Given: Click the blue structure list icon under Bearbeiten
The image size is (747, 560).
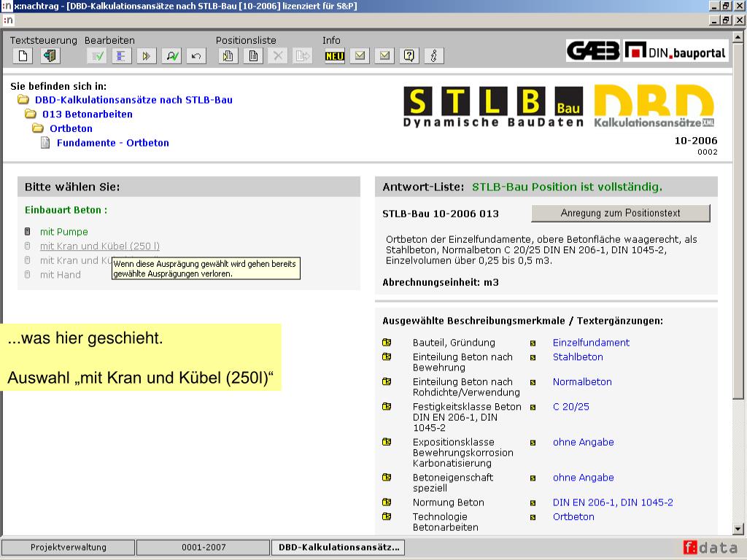Looking at the screenshot, I should 122,56.
